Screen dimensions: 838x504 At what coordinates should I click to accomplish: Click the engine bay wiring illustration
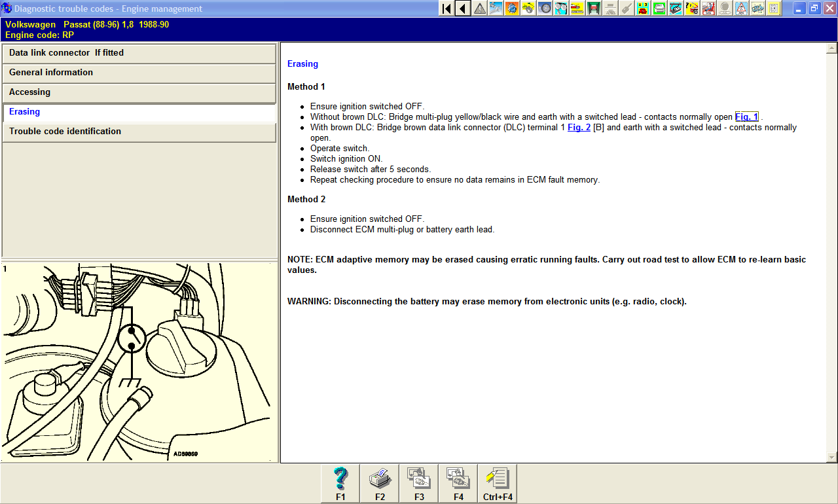(139, 362)
